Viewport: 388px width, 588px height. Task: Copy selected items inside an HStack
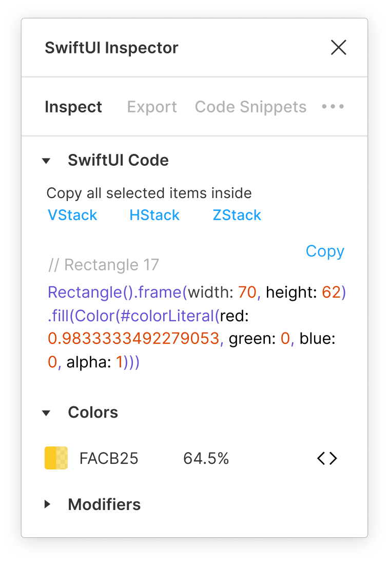[x=154, y=215]
